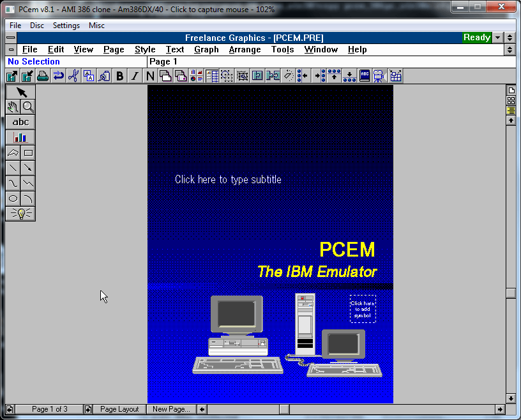
Task: Click the align top dots icon
Action: 334,76
